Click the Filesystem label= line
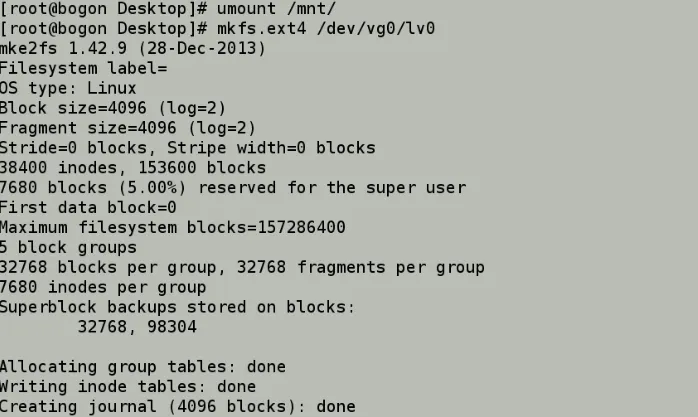 [83, 69]
